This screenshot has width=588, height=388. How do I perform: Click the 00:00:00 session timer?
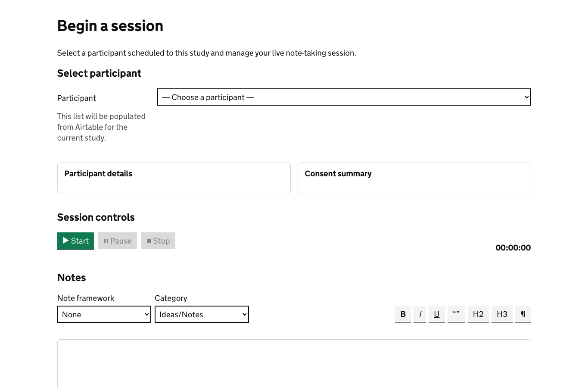pyautogui.click(x=513, y=247)
